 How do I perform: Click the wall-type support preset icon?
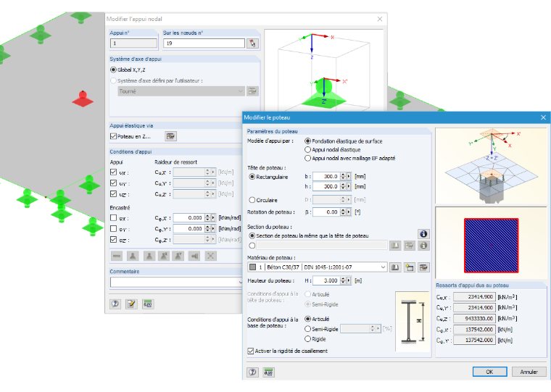point(194,256)
